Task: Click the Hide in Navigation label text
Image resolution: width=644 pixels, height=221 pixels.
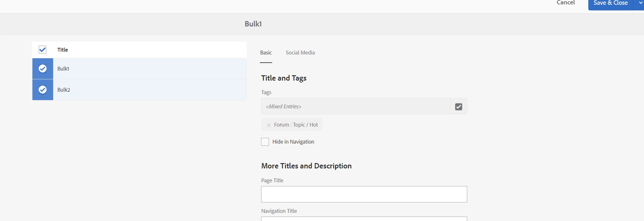Action: (x=293, y=142)
